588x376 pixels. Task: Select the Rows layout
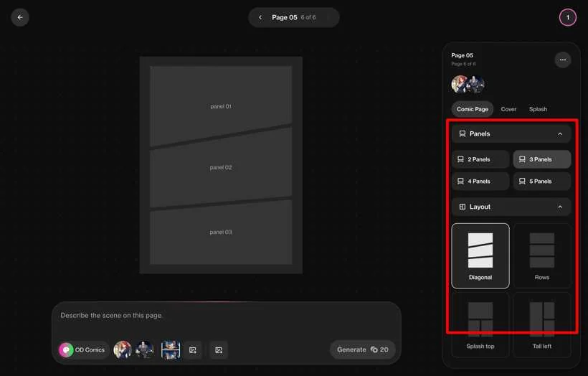542,256
